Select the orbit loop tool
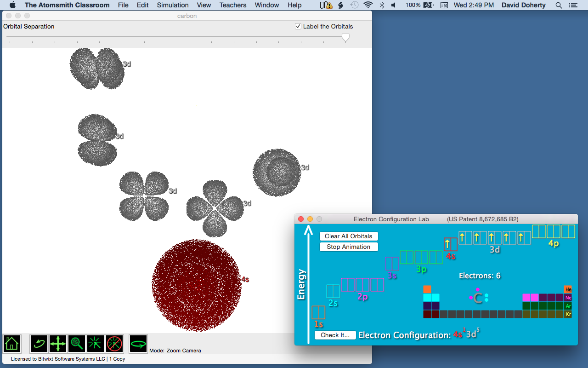The height and width of the screenshot is (368, 588). (137, 344)
